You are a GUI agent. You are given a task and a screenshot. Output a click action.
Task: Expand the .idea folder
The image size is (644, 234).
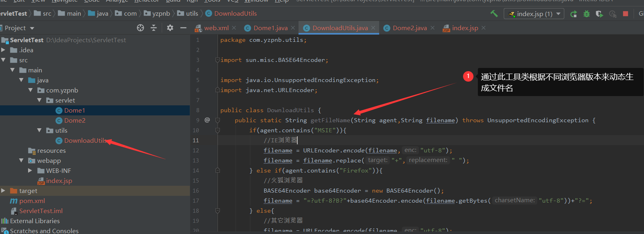3,50
